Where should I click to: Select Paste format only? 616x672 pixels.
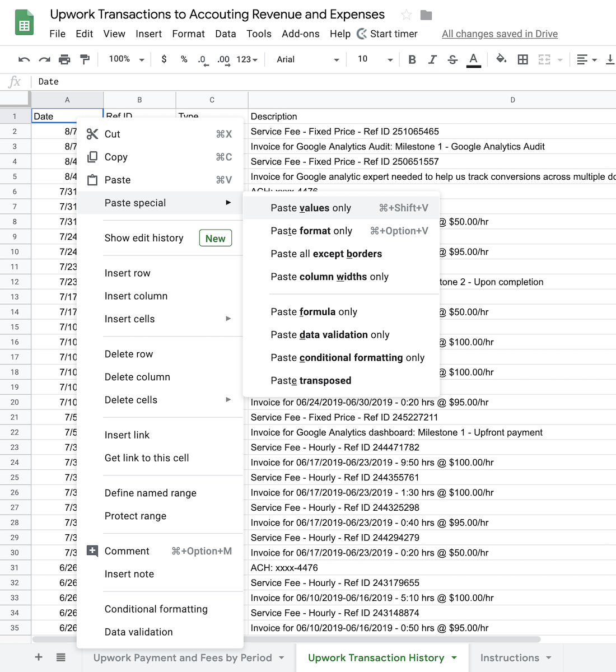pyautogui.click(x=342, y=231)
